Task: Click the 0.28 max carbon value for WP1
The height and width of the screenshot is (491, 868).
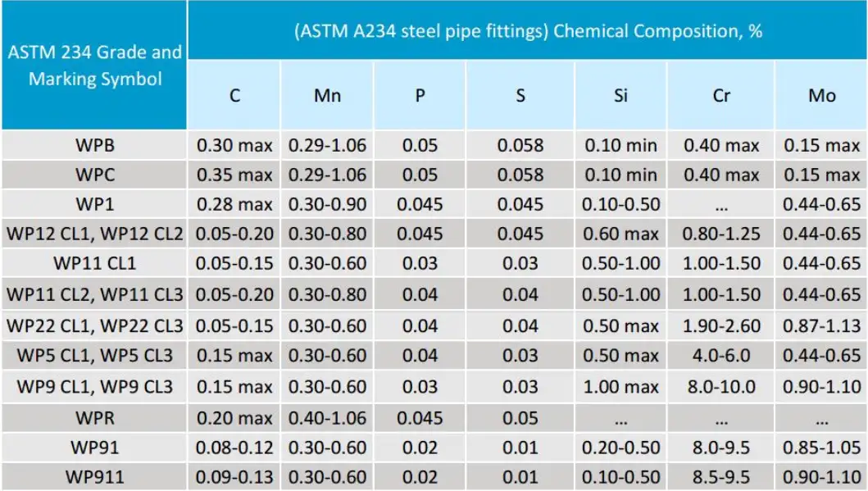Action: pos(234,204)
